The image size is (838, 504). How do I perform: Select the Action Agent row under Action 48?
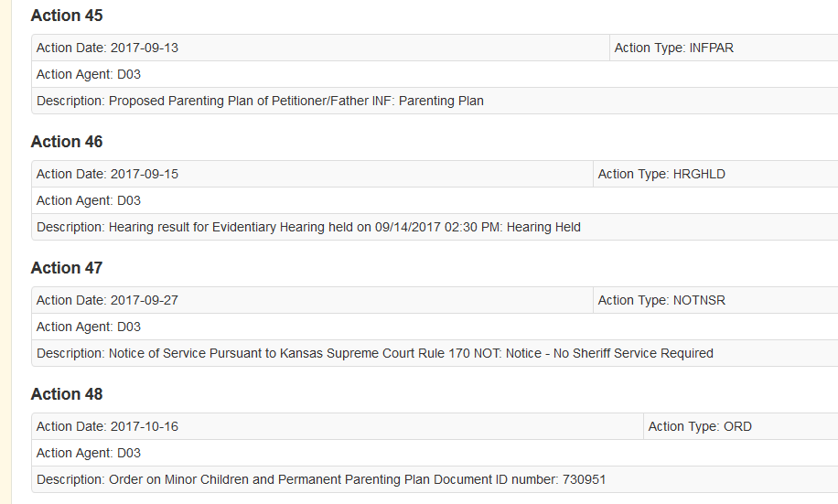pos(89,453)
